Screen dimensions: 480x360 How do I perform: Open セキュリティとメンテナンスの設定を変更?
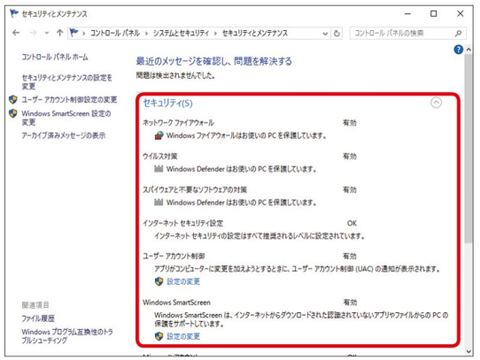(67, 82)
